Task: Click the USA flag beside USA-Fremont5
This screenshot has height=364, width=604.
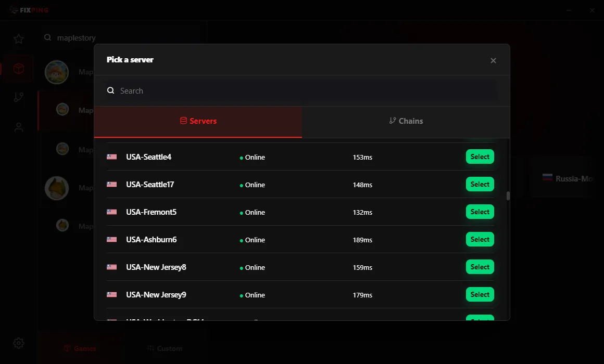Action: pyautogui.click(x=112, y=212)
